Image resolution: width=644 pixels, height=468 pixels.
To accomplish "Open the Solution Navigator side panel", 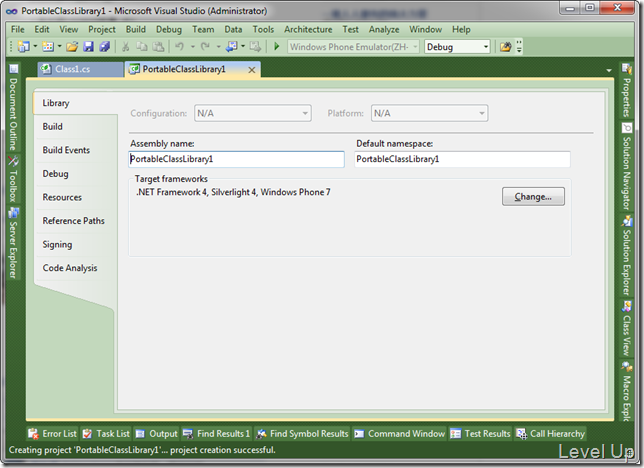I will click(626, 167).
